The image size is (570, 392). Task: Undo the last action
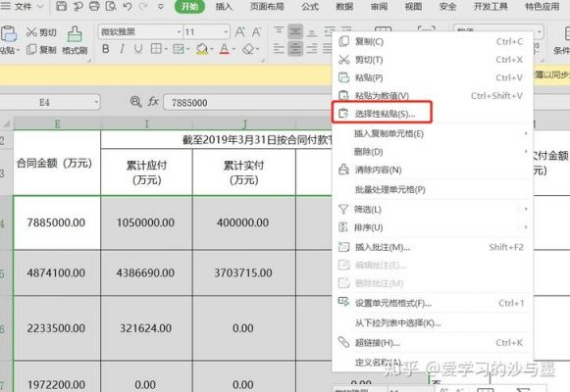(128, 6)
